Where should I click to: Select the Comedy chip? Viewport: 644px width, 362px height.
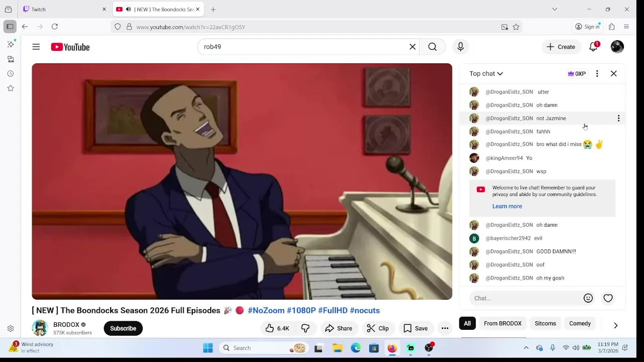coord(580,323)
